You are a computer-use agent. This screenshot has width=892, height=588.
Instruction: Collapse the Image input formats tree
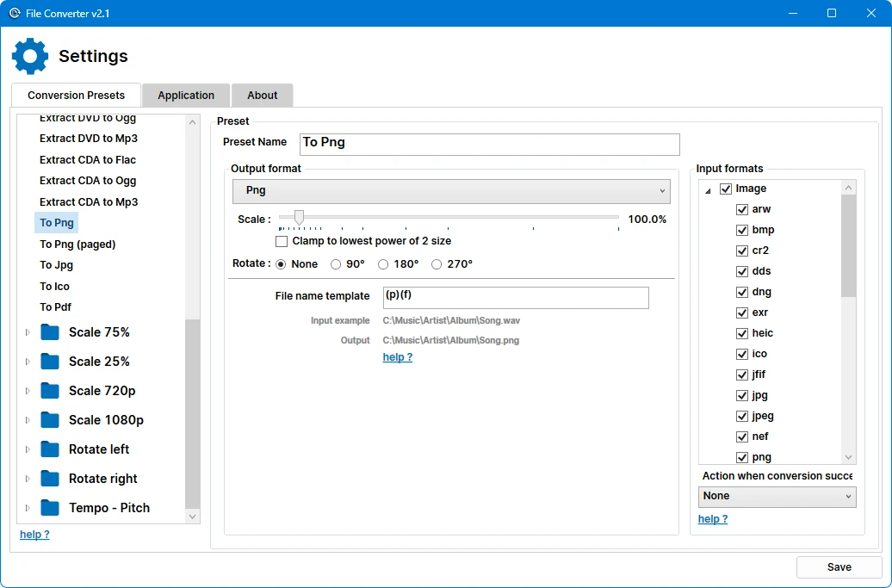(708, 189)
